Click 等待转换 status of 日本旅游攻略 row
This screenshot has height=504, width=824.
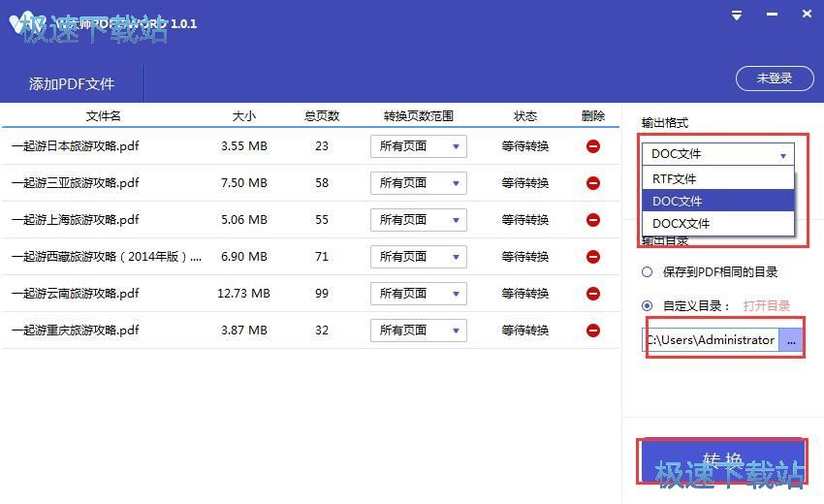[x=525, y=146]
